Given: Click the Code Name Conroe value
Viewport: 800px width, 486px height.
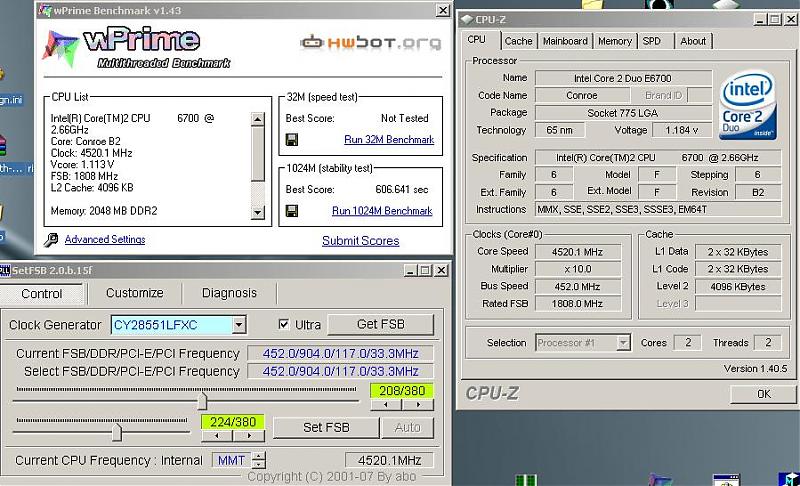Looking at the screenshot, I should [582, 95].
